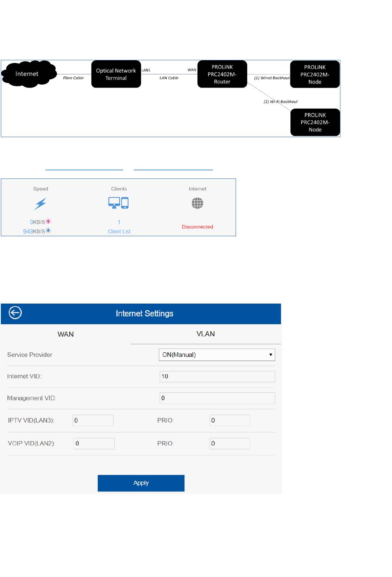Viewport: 392px width, 577px height.
Task: Click the 0KB/S upload speed text
Action: pyautogui.click(x=37, y=222)
